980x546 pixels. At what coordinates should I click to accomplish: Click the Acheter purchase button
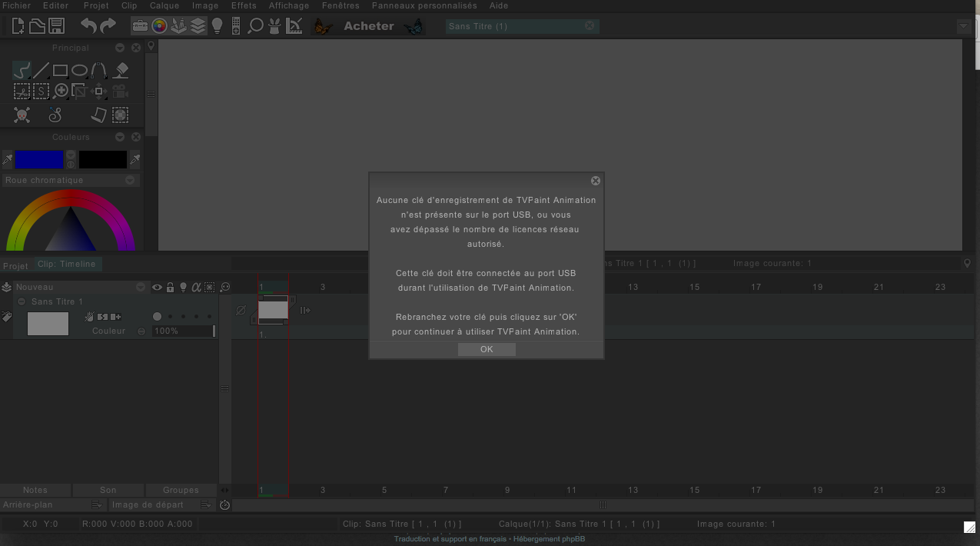click(369, 26)
